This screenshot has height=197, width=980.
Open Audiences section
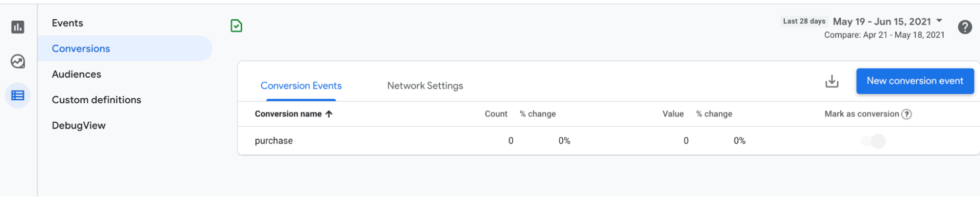point(76,74)
